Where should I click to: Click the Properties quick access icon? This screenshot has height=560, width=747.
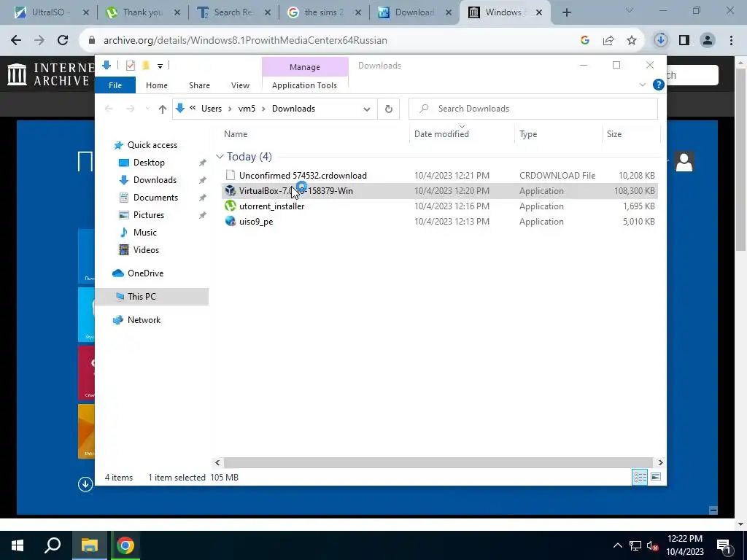tap(130, 66)
